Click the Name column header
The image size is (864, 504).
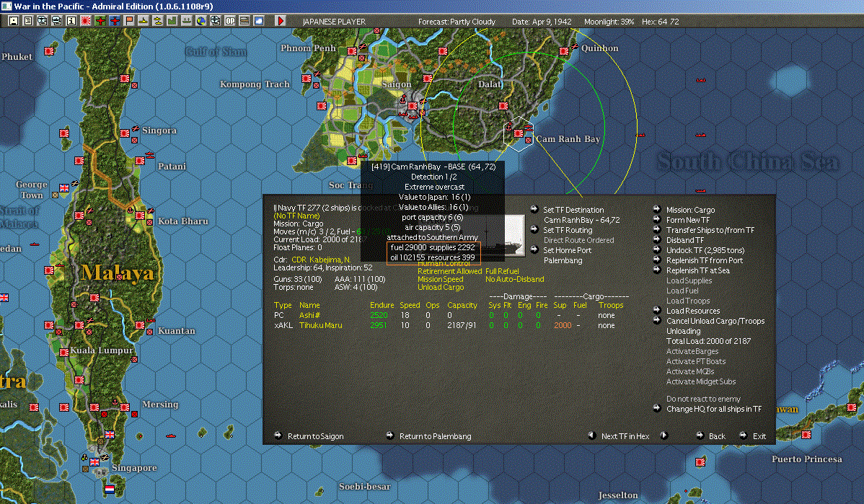(309, 305)
